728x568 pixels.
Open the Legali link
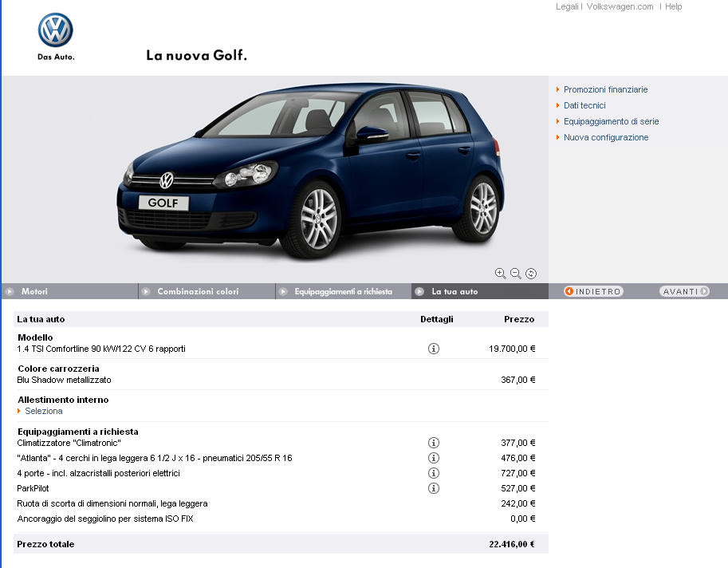tap(567, 6)
